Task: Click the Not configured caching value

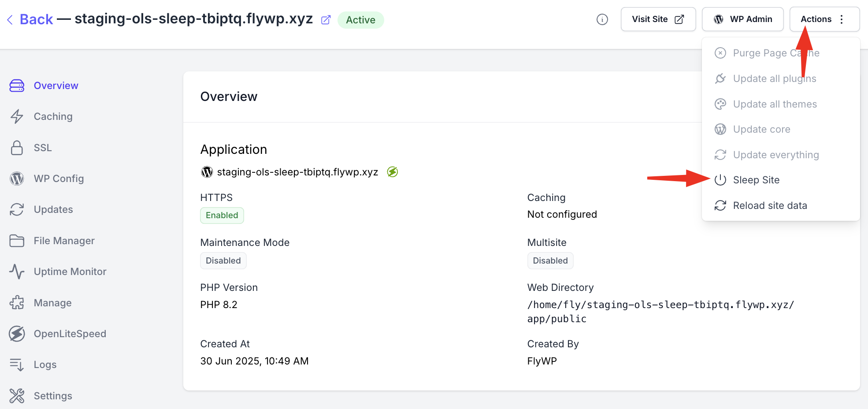Action: (562, 214)
